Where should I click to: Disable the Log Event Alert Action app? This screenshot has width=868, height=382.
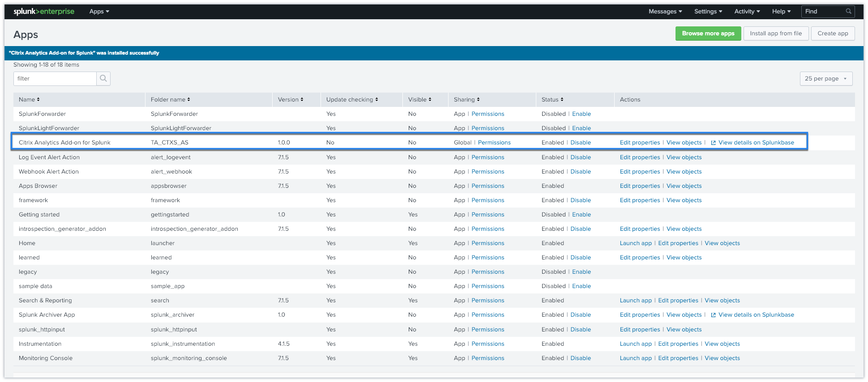[581, 157]
